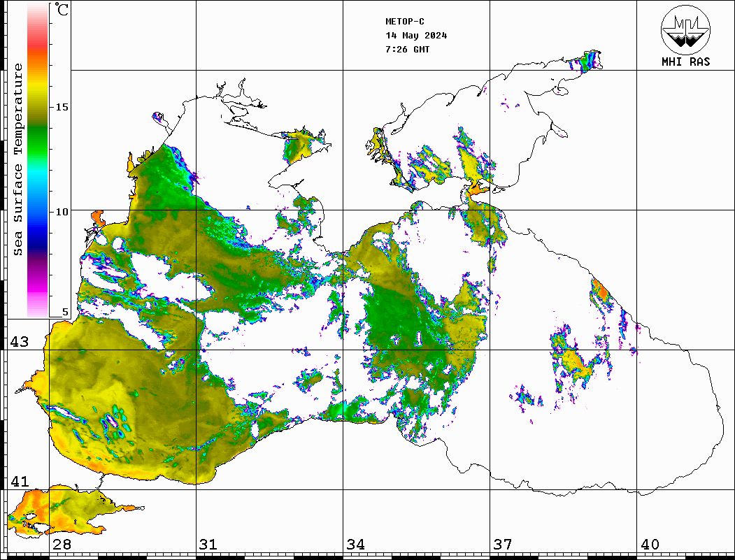Click the 10 tick on color scale

(62, 212)
